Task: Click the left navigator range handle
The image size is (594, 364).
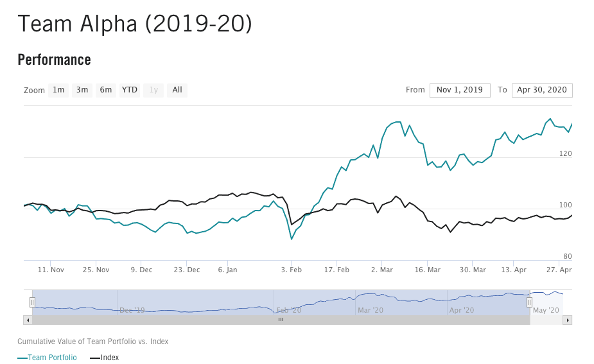Action: pyautogui.click(x=32, y=302)
